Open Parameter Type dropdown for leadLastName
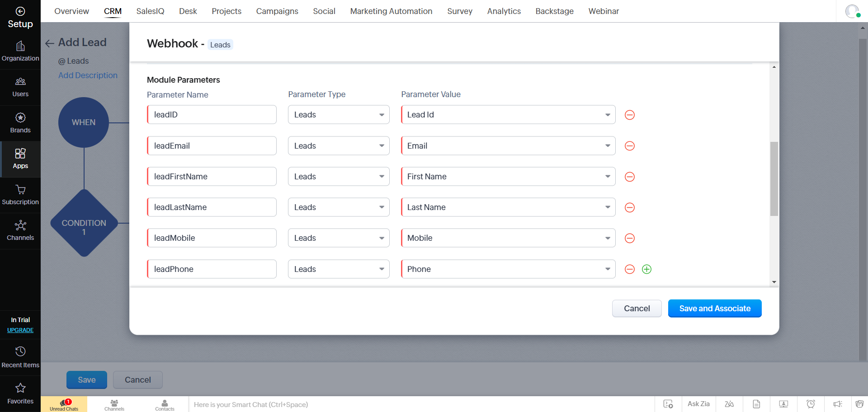Image resolution: width=868 pixels, height=412 pixels. [x=339, y=207]
